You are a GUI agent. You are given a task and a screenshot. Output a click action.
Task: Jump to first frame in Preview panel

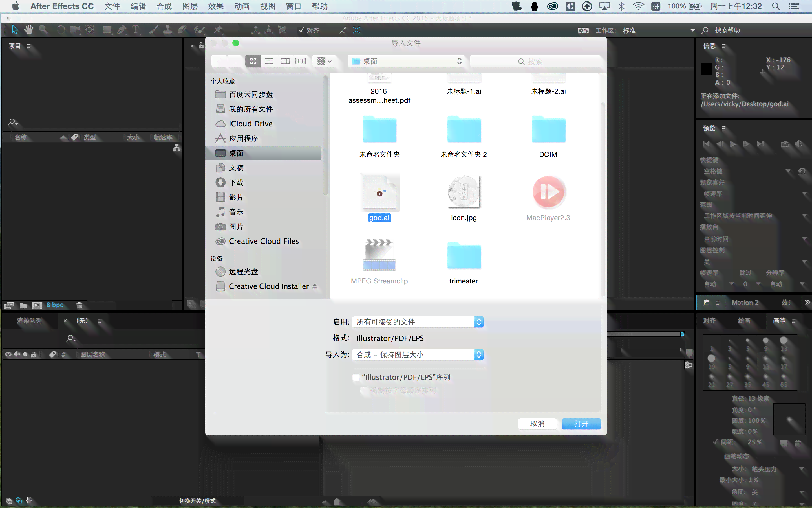(x=706, y=144)
